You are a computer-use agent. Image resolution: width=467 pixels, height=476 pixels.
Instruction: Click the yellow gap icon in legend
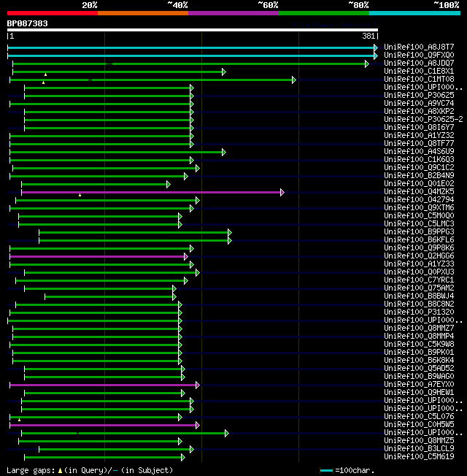click(x=60, y=471)
